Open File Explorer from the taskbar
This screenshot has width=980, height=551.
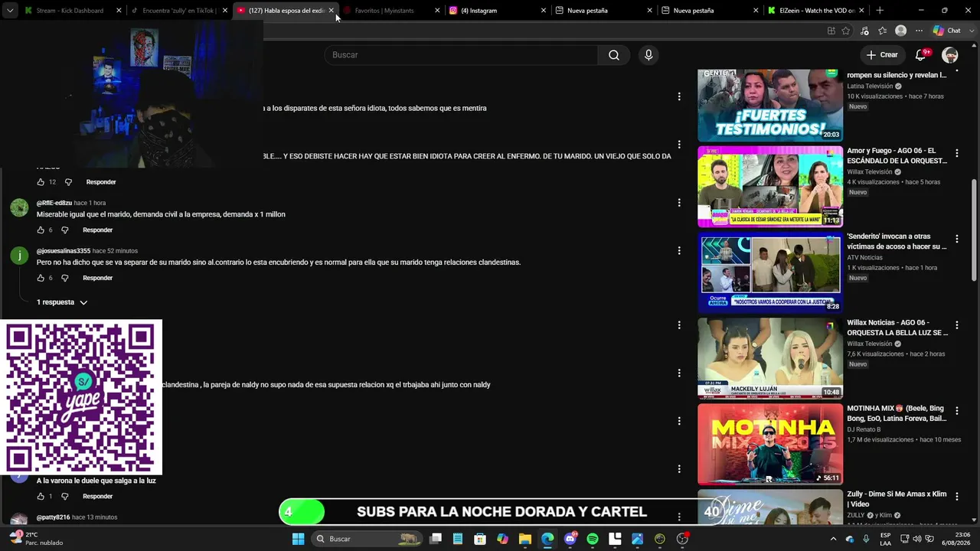pos(525,539)
